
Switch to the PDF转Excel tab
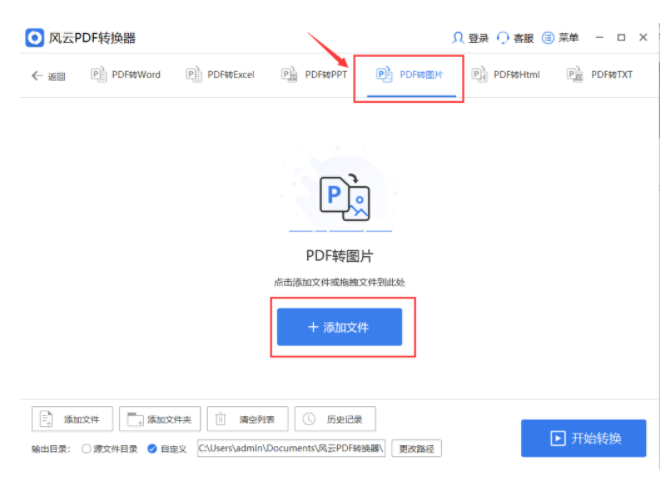click(220, 74)
